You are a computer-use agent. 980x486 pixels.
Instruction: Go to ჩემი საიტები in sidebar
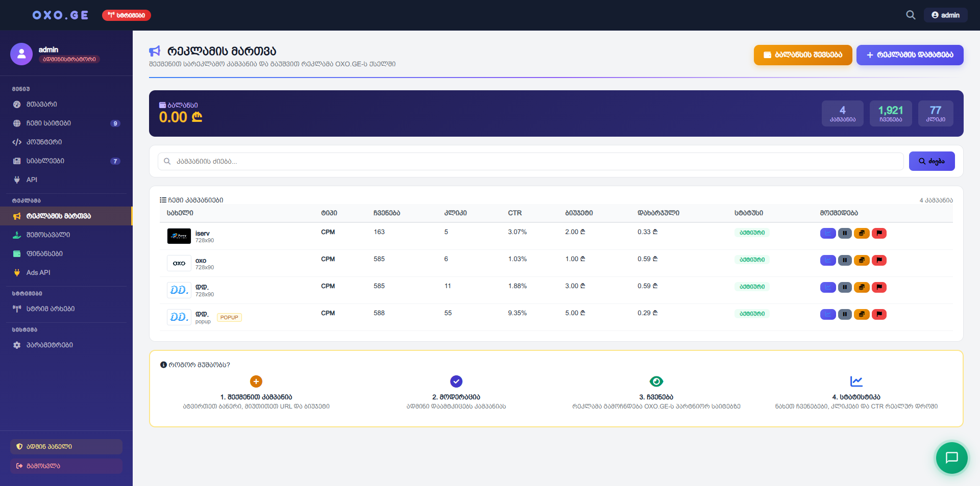coord(48,123)
